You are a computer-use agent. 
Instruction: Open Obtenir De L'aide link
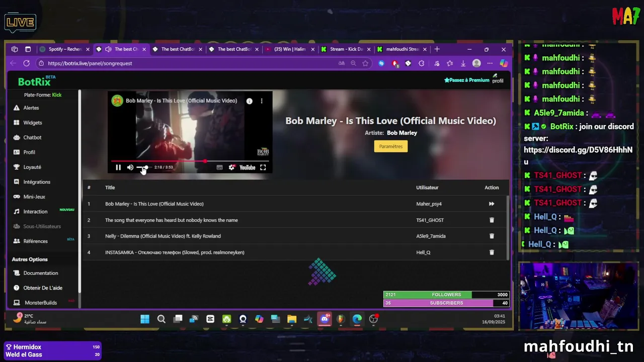43,288
